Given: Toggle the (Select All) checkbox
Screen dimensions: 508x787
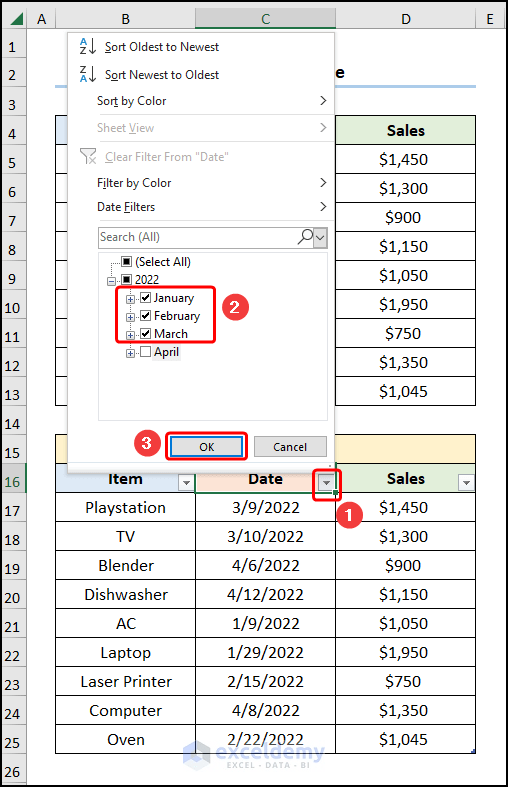Looking at the screenshot, I should [x=126, y=261].
